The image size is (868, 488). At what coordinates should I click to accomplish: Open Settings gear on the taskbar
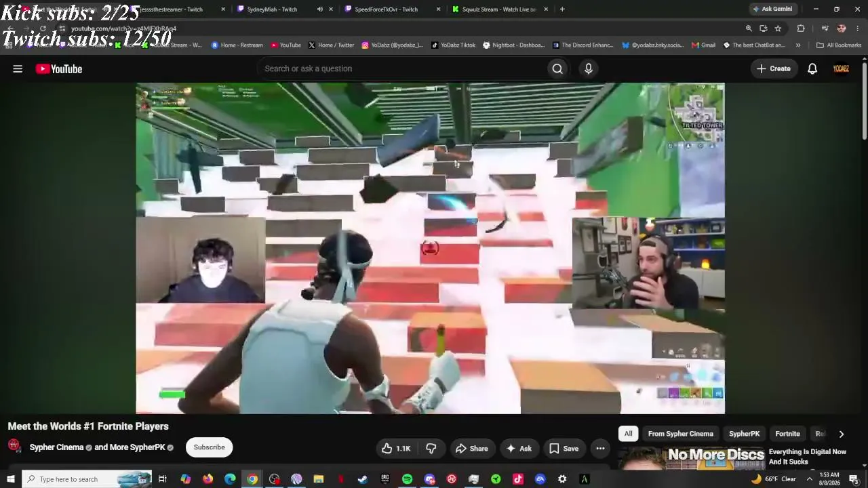[x=562, y=479]
